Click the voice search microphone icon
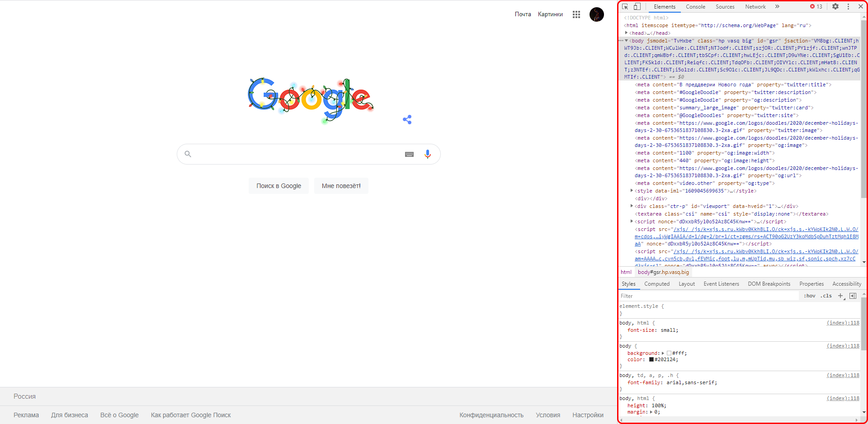This screenshot has width=868, height=424. click(427, 154)
